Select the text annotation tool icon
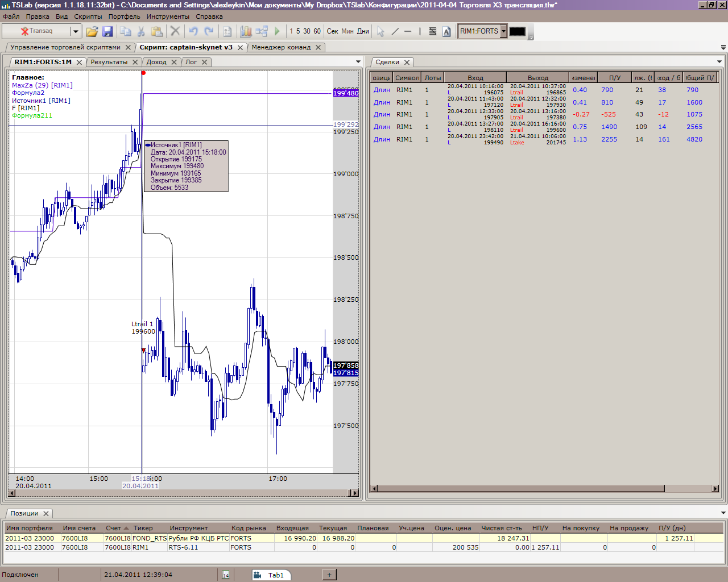 click(x=446, y=31)
